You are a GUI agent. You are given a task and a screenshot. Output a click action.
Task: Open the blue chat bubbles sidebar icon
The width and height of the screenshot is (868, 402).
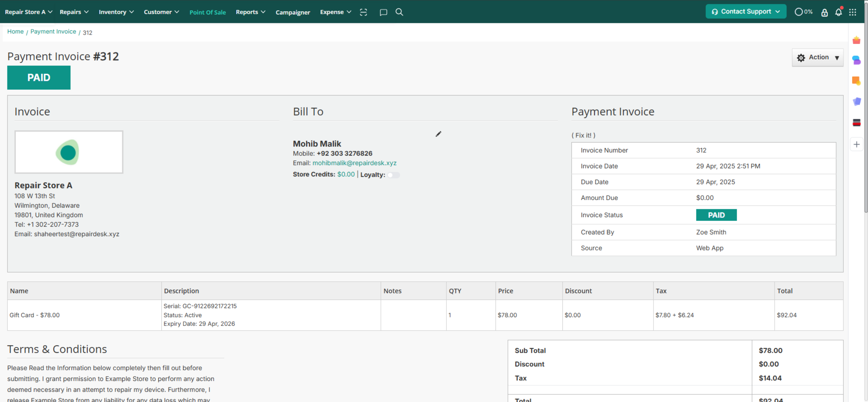856,60
